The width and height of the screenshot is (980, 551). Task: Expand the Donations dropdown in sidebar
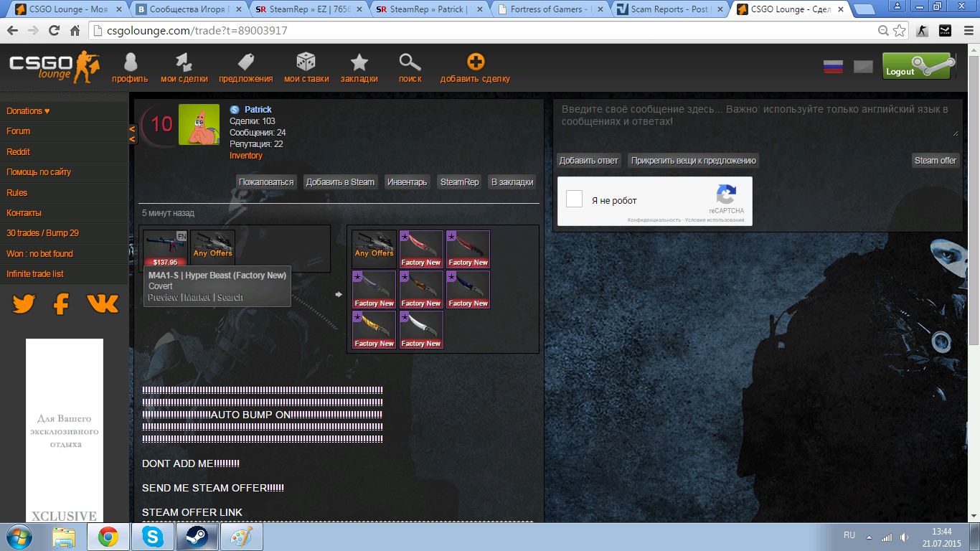coord(29,111)
